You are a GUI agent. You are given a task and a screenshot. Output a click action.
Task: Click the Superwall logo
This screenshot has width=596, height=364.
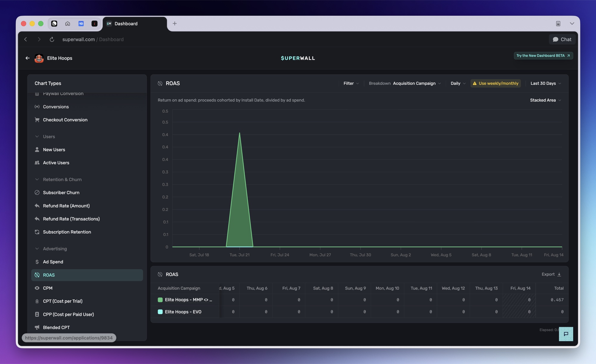(298, 58)
